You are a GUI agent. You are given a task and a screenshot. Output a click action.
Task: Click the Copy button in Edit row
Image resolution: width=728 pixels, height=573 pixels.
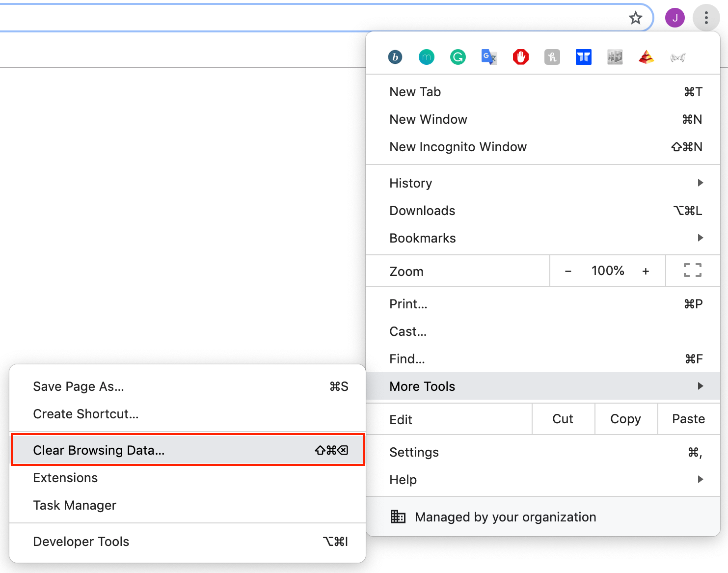click(x=626, y=419)
